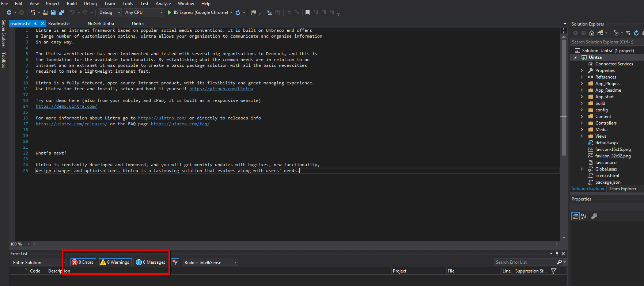Open the Build menu
The height and width of the screenshot is (286, 644).
(72, 4)
